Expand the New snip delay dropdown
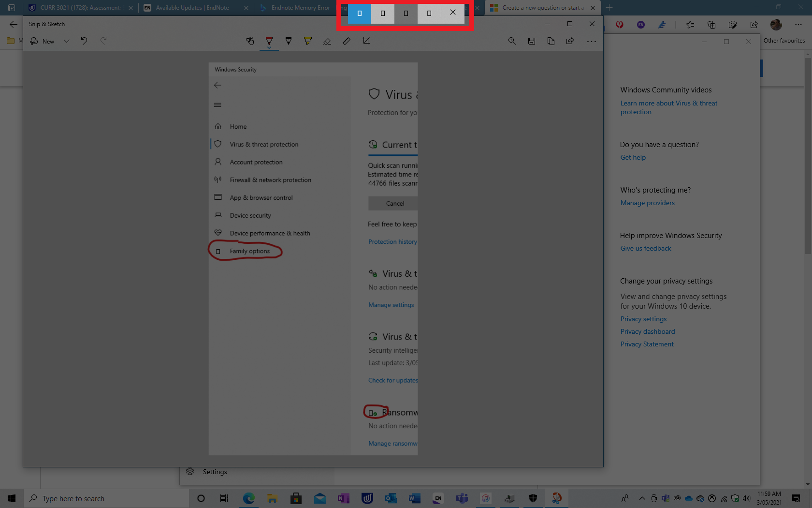Image resolution: width=812 pixels, height=508 pixels. (x=67, y=41)
